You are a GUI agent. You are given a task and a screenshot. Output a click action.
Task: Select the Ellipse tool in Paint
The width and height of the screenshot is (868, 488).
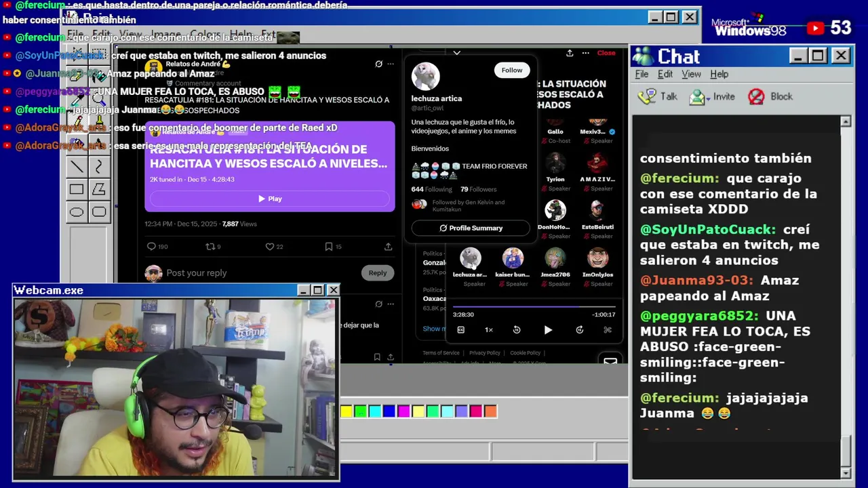click(77, 212)
